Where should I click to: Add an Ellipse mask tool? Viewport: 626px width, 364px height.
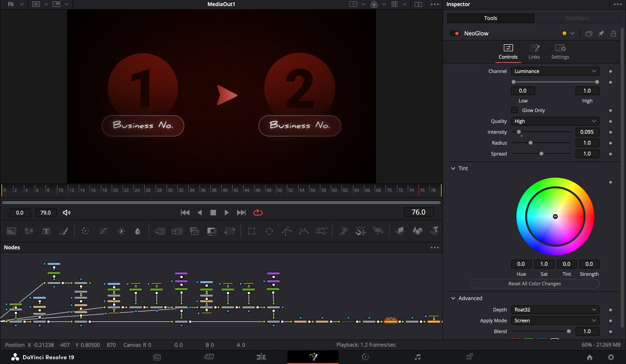[269, 230]
